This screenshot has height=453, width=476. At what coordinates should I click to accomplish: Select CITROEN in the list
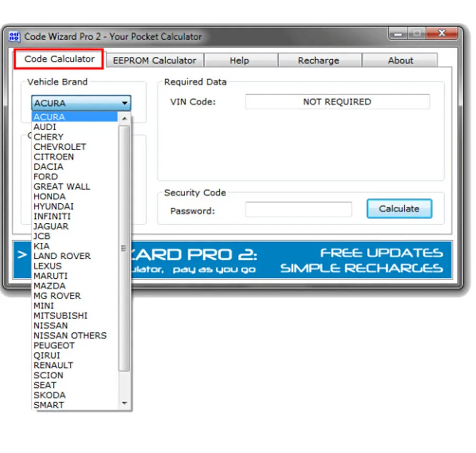tap(75, 157)
